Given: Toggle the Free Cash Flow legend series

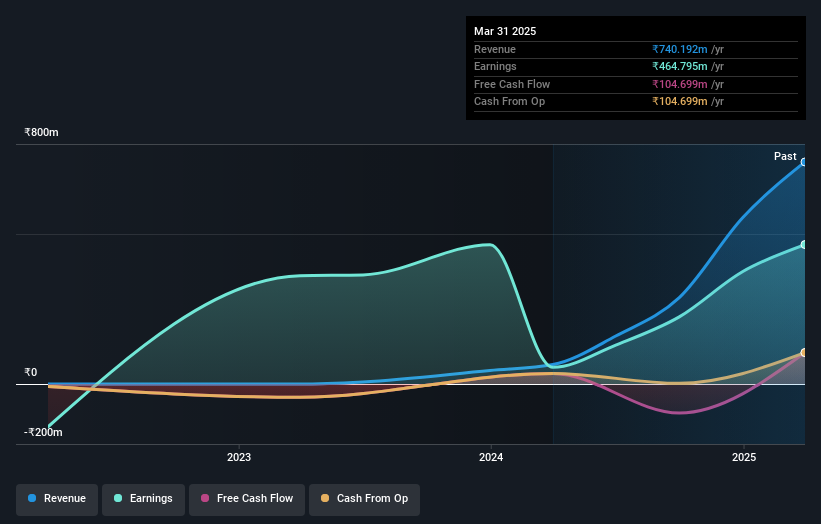Looking at the screenshot, I should 247,499.
